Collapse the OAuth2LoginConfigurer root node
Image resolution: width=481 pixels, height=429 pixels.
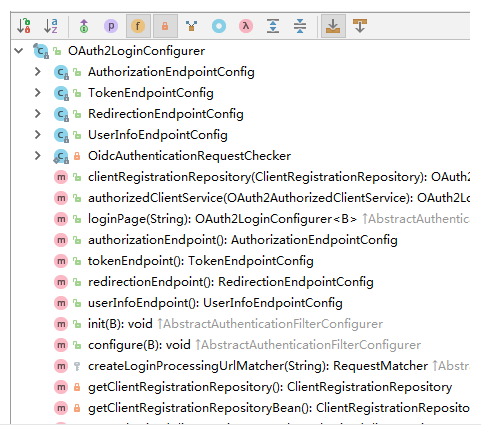19,51
